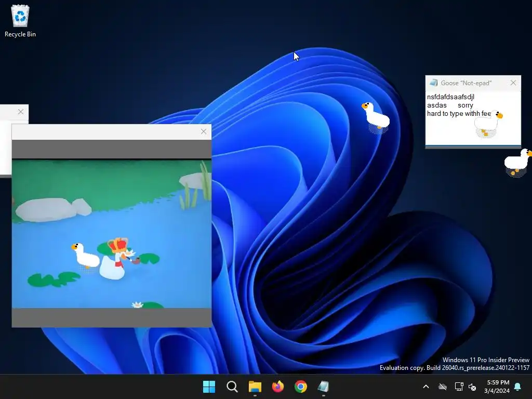Open network status tray icon
Image resolution: width=532 pixels, height=399 pixels.
pyautogui.click(x=459, y=387)
